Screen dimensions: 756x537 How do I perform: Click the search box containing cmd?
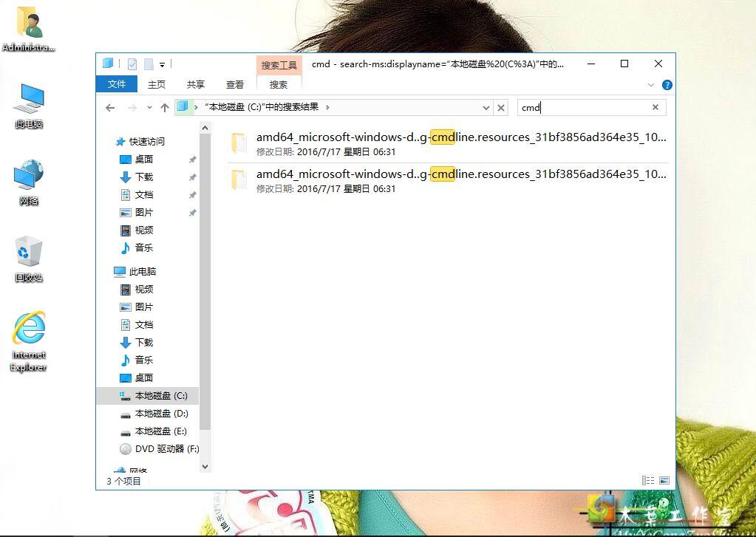pyautogui.click(x=583, y=108)
